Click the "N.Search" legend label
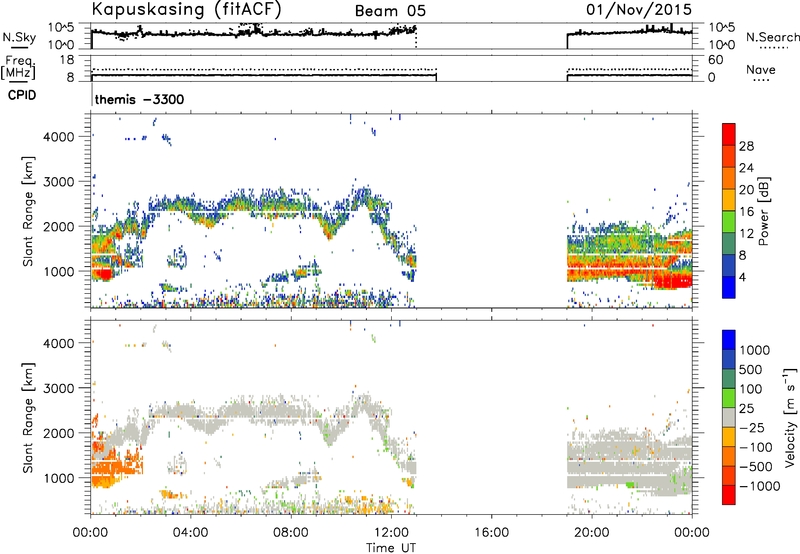Viewport: 800px width, 554px height. (772, 37)
